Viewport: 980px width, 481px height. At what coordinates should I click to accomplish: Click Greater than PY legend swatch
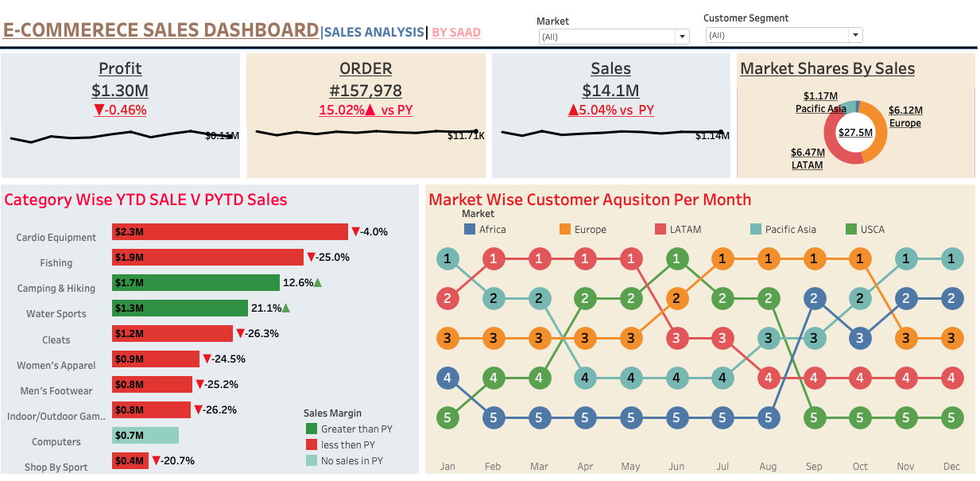(310, 429)
